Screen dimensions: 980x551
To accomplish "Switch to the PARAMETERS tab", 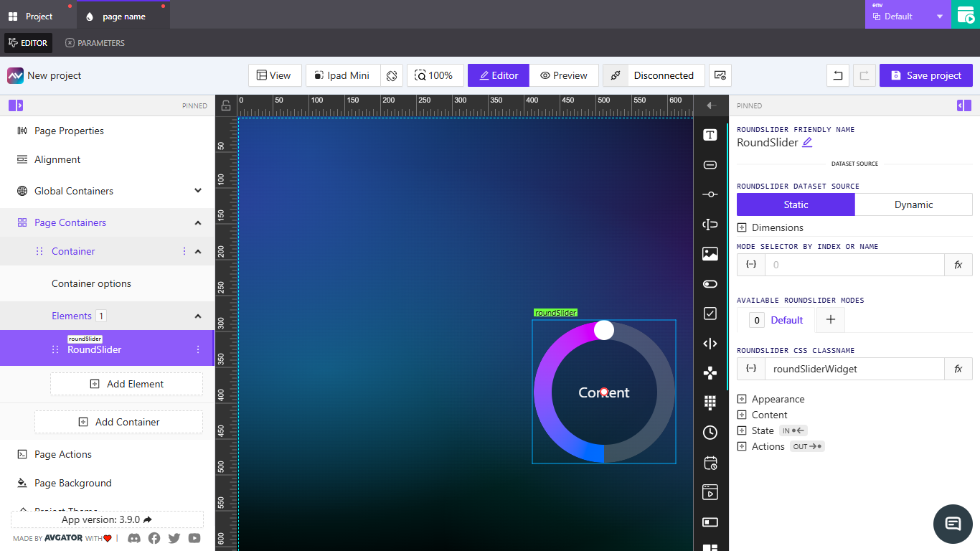I will pyautogui.click(x=94, y=43).
